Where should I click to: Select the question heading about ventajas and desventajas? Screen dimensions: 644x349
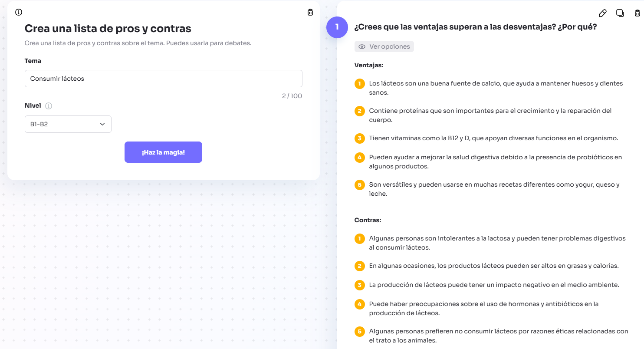[x=475, y=27]
